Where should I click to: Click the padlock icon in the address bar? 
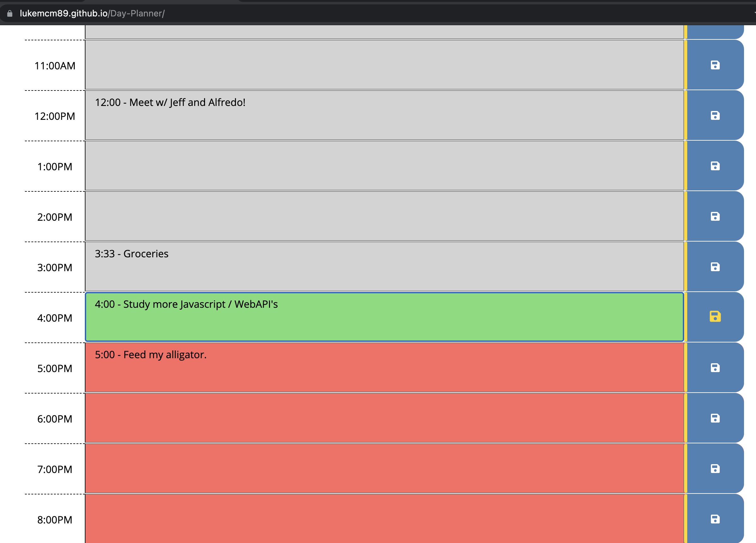(x=10, y=13)
